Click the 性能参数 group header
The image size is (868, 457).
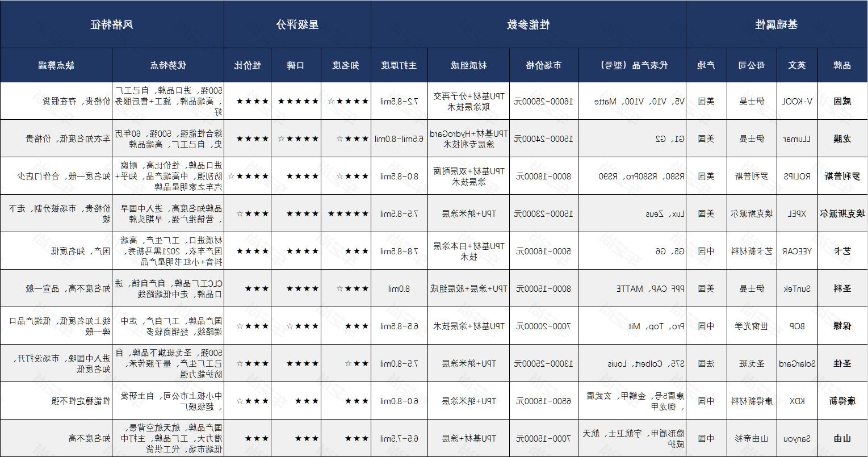click(x=529, y=24)
